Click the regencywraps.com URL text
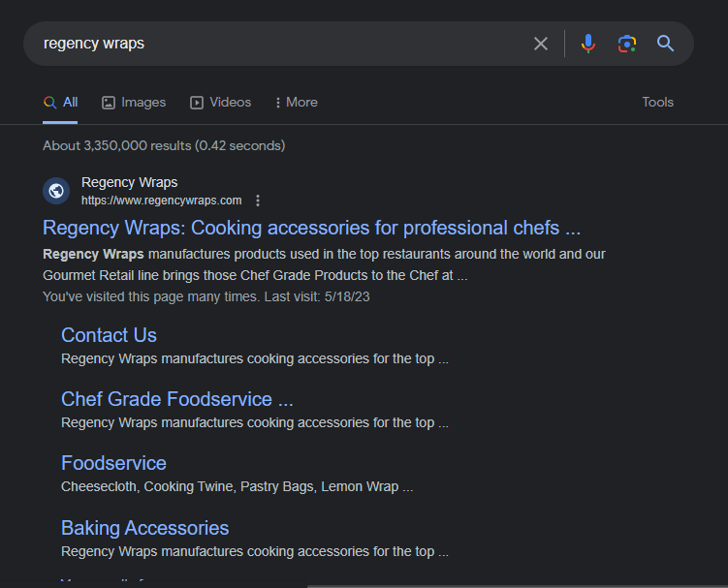 161,201
